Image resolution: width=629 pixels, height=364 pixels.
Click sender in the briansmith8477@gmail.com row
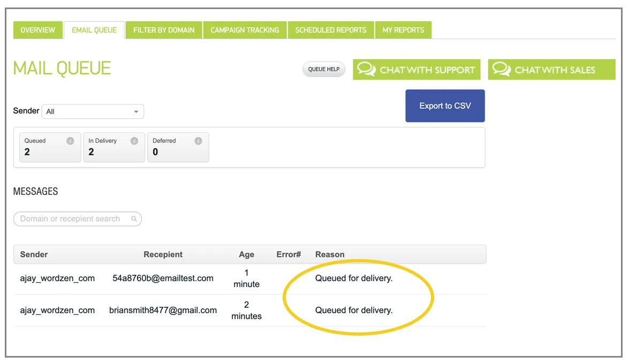(57, 310)
